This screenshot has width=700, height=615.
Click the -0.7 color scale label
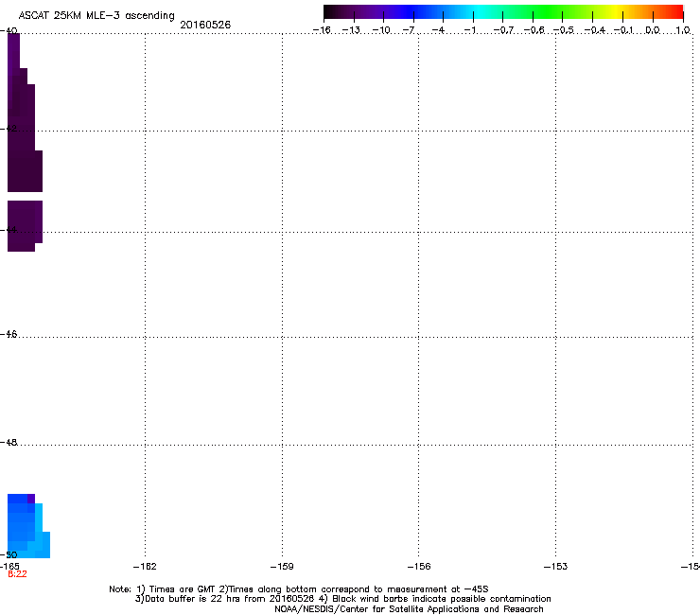pyautogui.click(x=503, y=30)
